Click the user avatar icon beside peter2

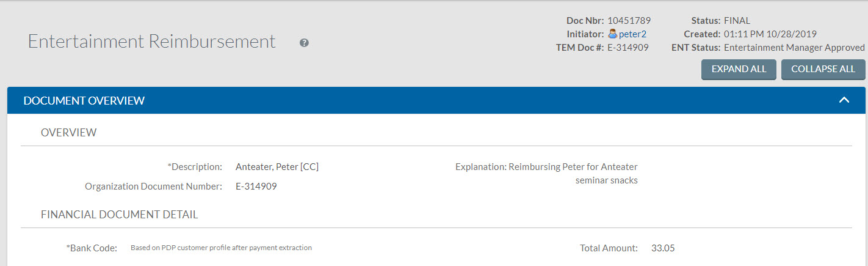click(613, 34)
